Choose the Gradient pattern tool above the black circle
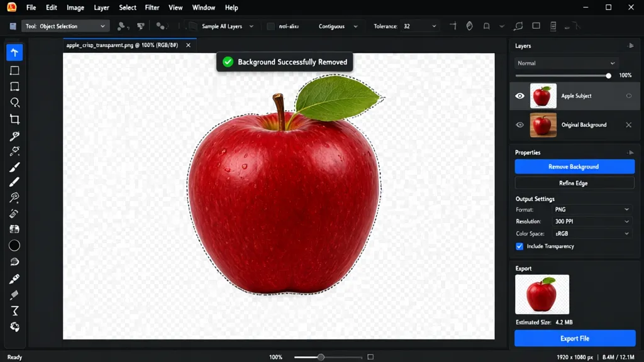 coord(14,229)
